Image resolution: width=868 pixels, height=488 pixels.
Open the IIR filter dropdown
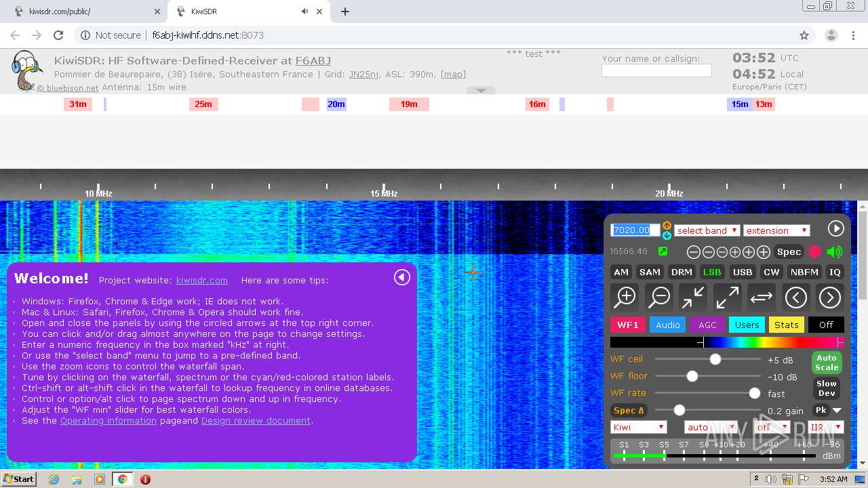[825, 427]
